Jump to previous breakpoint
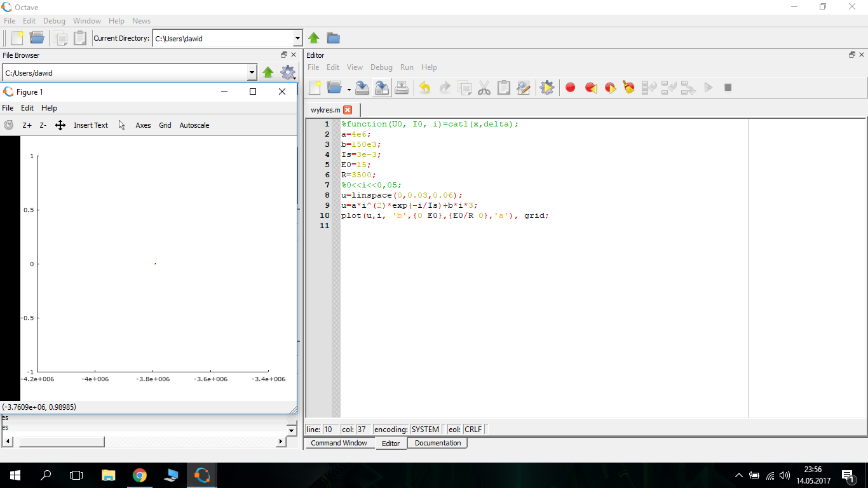 (590, 88)
